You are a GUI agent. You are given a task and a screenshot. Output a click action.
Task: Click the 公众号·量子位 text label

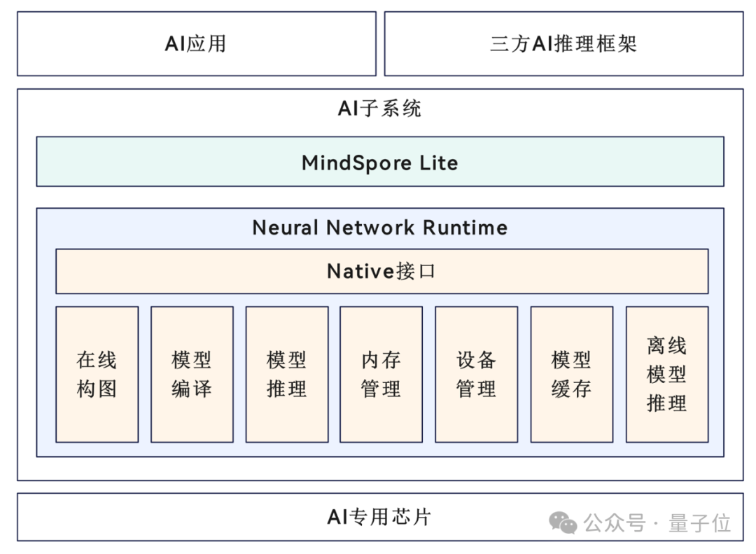tap(658, 522)
